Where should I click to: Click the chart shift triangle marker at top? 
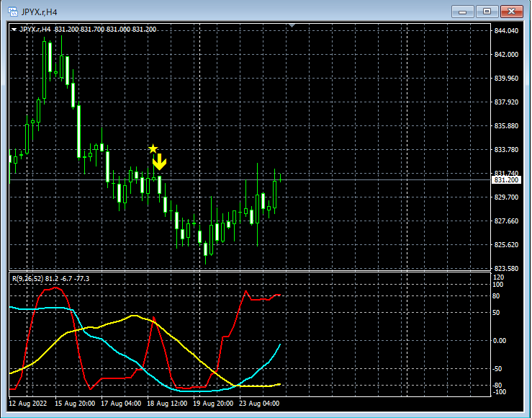point(292,25)
